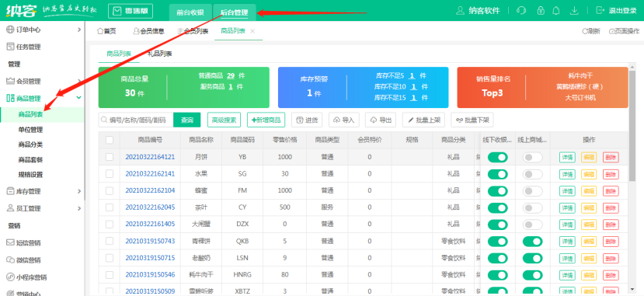644x296 pixels.
Task: Toggle 线上商城 switch for 月饼
Action: pyautogui.click(x=532, y=157)
